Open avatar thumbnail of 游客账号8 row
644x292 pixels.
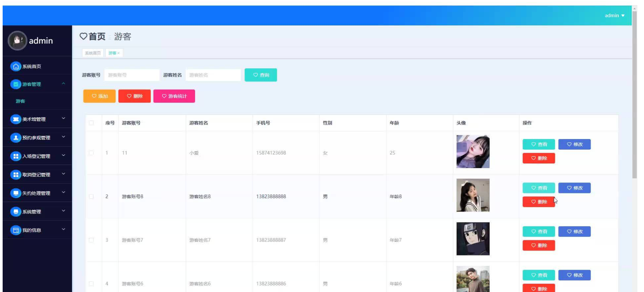coord(473,195)
